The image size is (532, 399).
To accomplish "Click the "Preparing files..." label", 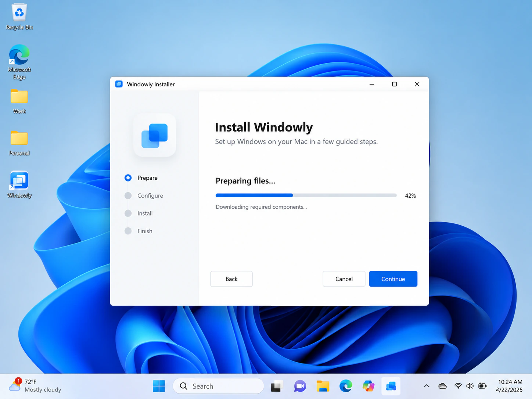I will 245,181.
